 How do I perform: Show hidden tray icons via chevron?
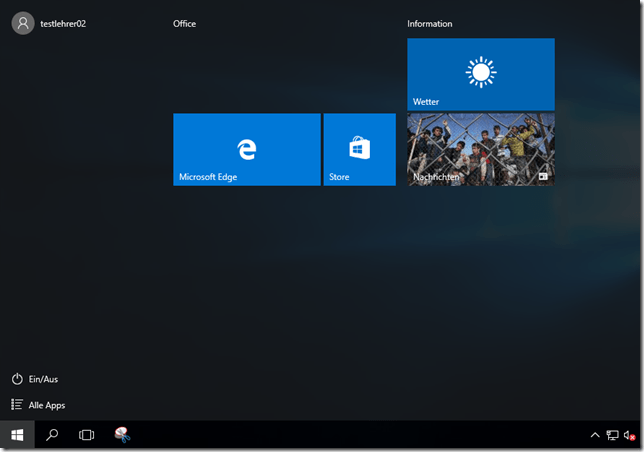click(x=595, y=435)
